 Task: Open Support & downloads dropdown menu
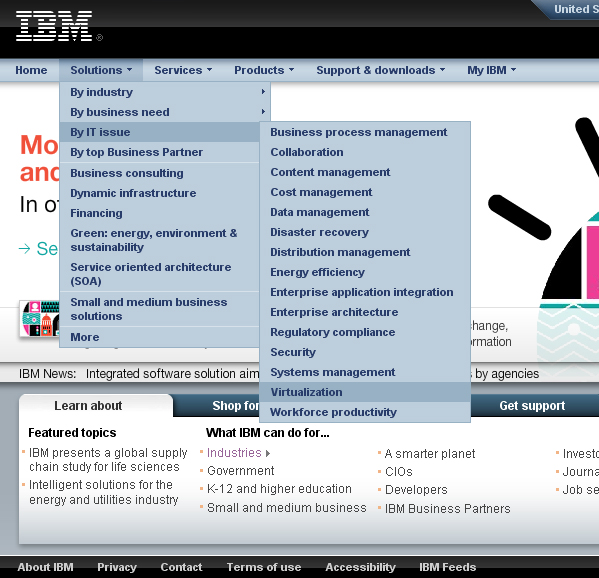[380, 70]
